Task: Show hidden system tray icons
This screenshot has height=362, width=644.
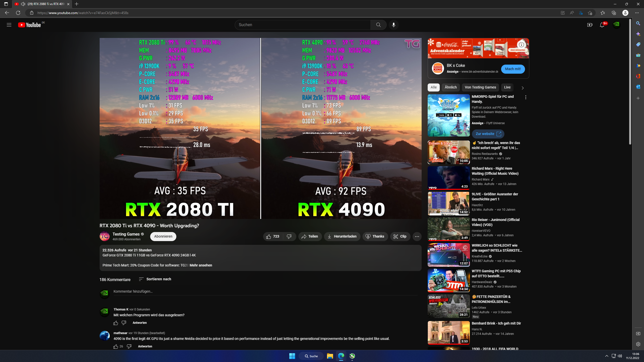Action: pos(607,356)
